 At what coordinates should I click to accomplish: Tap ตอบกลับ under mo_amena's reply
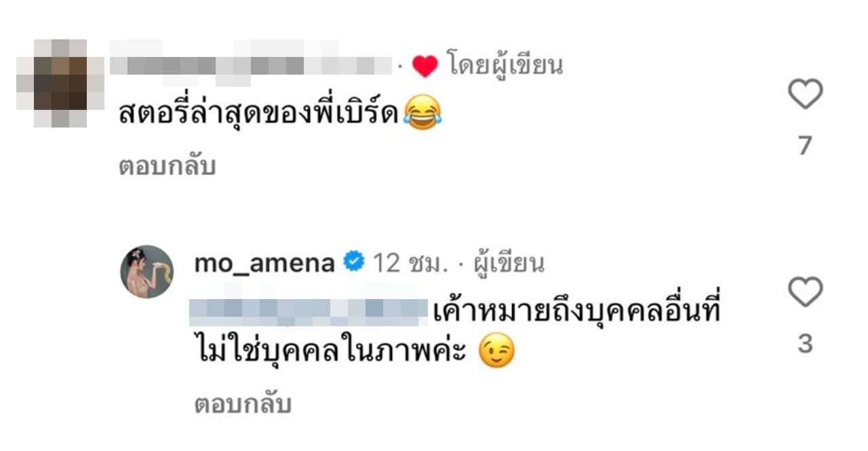(x=243, y=405)
